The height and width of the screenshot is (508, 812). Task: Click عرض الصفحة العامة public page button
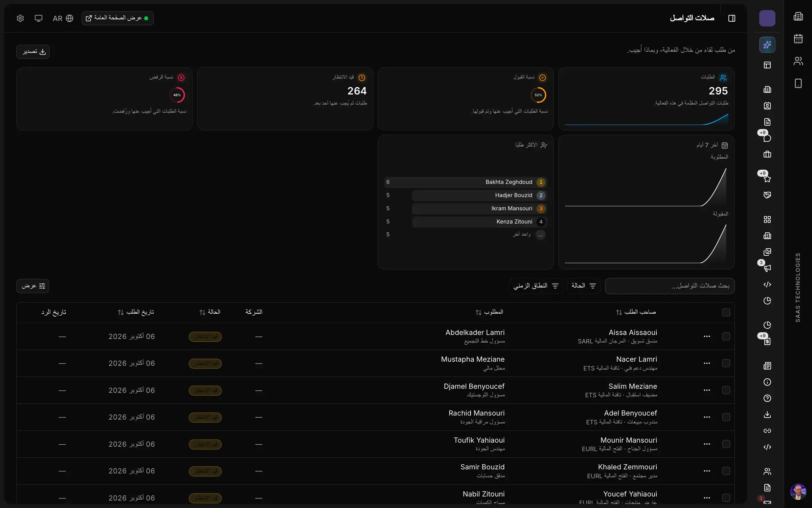(117, 18)
